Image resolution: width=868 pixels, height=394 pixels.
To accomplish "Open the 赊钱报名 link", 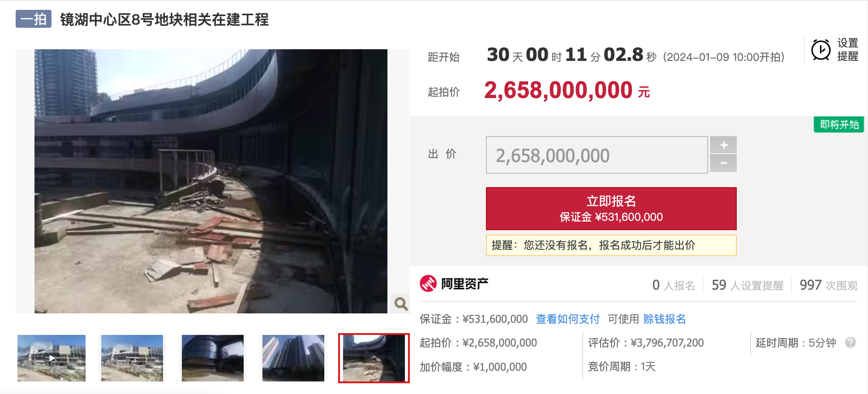I will 664,319.
